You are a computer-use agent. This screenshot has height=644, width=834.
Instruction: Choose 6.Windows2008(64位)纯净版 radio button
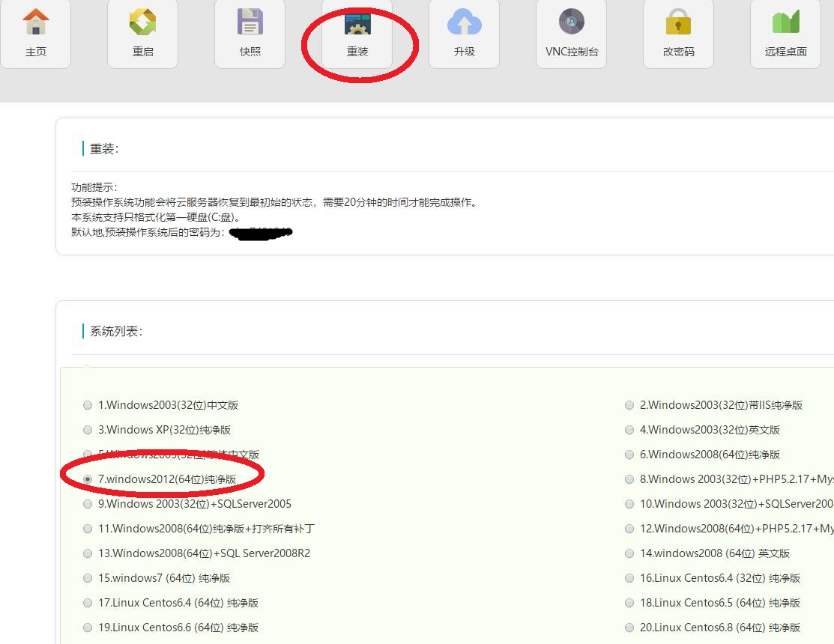[629, 455]
